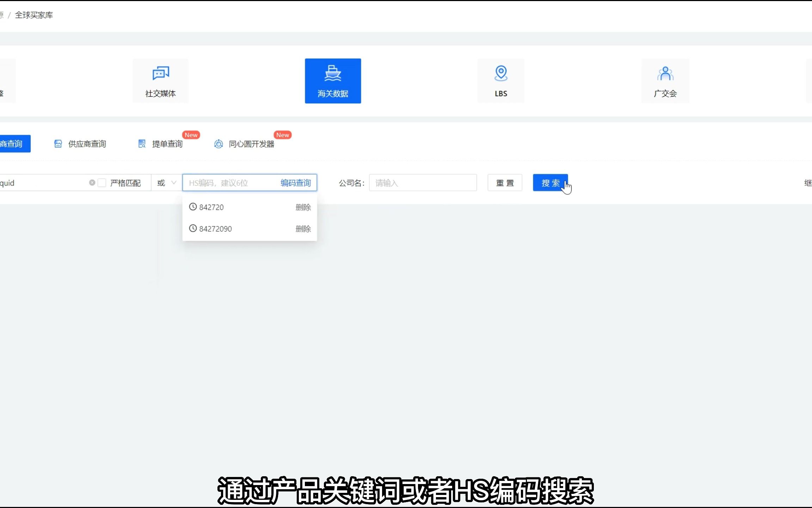This screenshot has height=508, width=812.
Task: Click the 搜索 (Search) button
Action: [x=549, y=183]
